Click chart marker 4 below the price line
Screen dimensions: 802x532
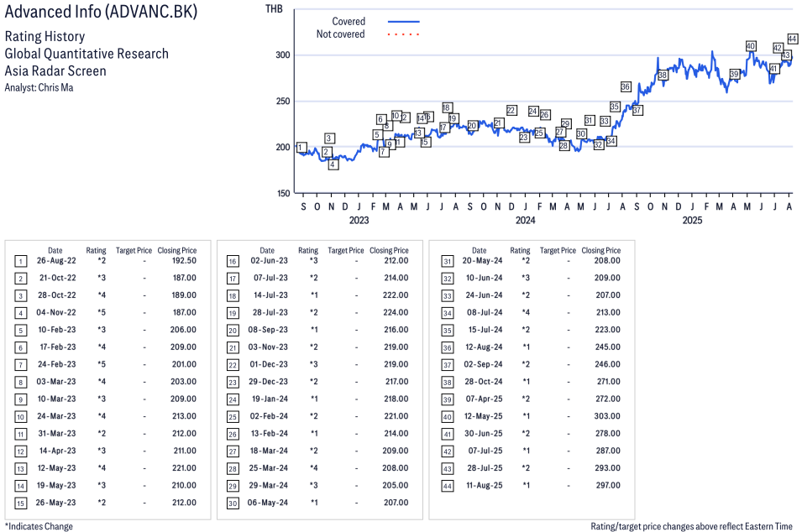[333, 164]
